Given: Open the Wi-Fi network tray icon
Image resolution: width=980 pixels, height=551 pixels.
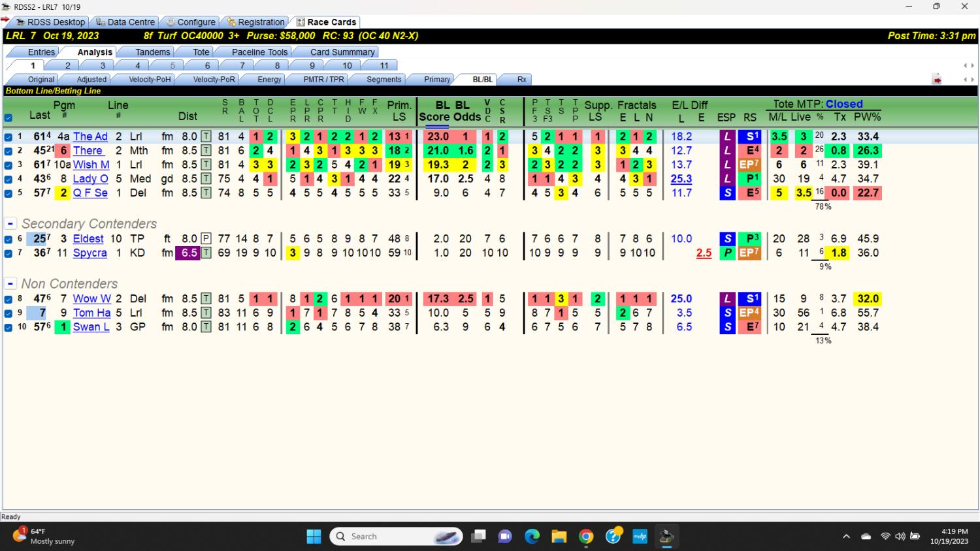Looking at the screenshot, I should [885, 537].
